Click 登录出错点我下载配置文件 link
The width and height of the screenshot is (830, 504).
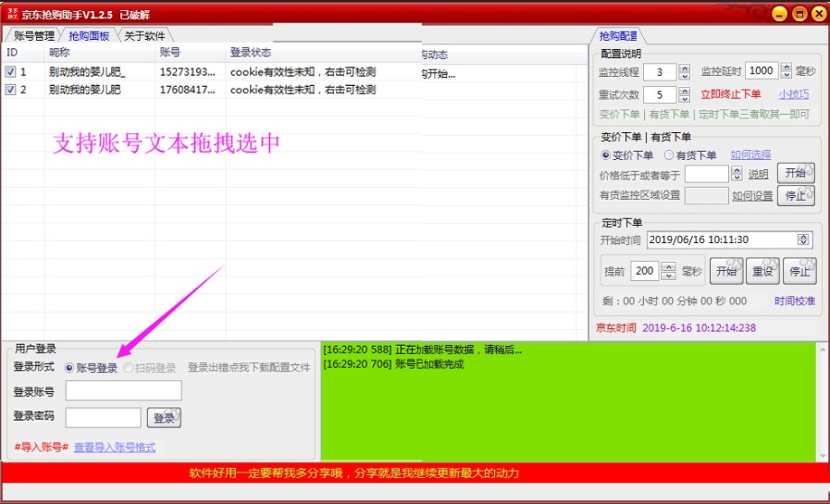pyautogui.click(x=249, y=367)
